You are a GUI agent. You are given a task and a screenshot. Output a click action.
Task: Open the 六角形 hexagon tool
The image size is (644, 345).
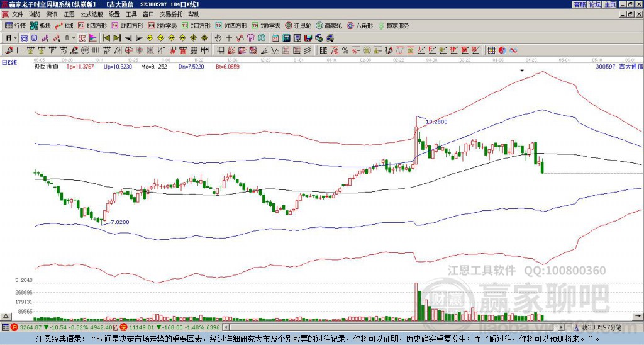click(360, 25)
